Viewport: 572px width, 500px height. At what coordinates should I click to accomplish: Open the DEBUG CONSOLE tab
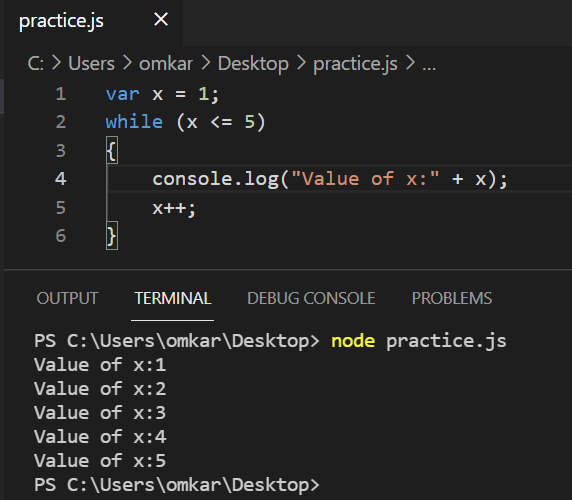(x=311, y=298)
